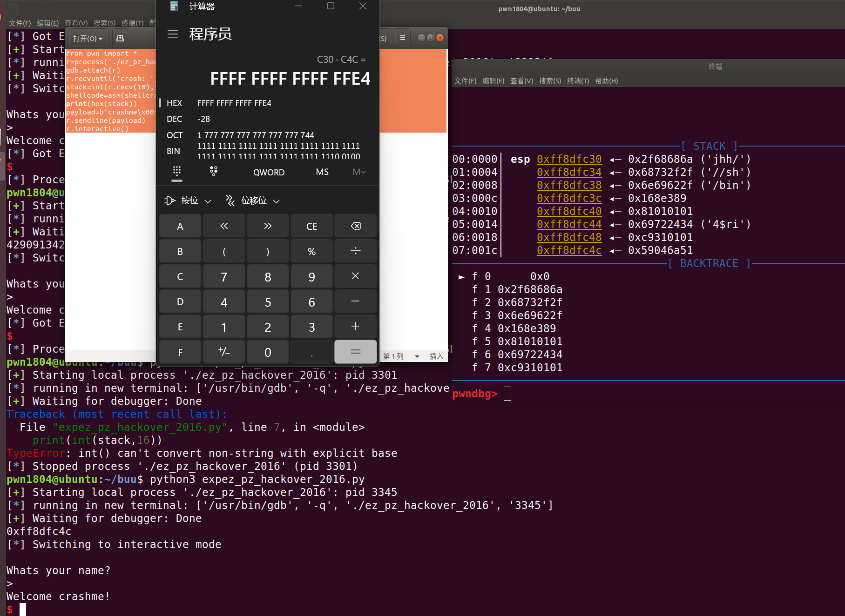
Task: Click the MS memory store control
Action: (x=322, y=172)
